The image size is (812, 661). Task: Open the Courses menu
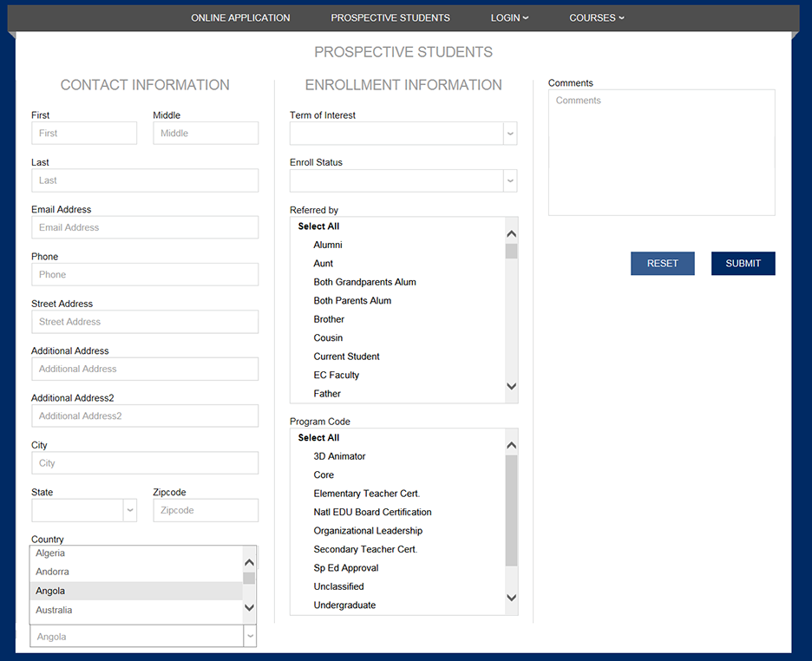tap(596, 17)
